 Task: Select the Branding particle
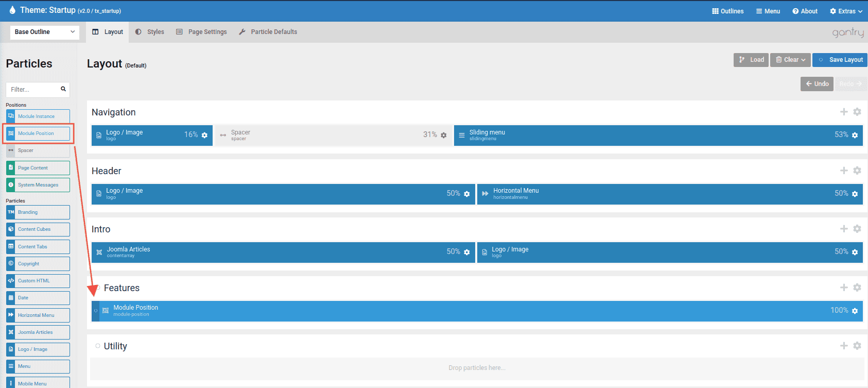pyautogui.click(x=38, y=212)
